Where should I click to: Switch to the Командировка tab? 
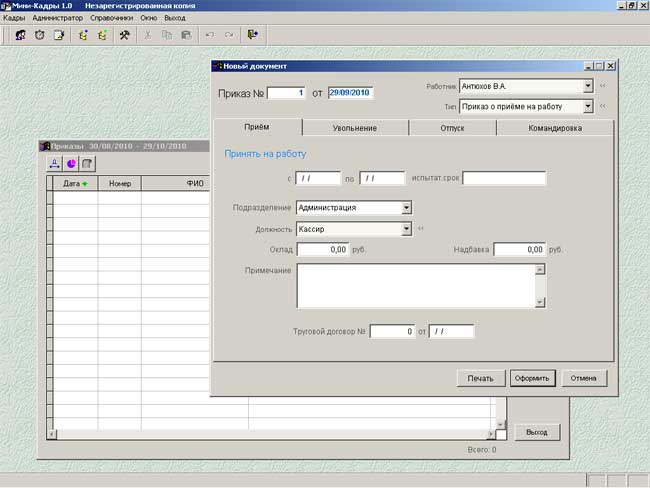tap(555, 128)
